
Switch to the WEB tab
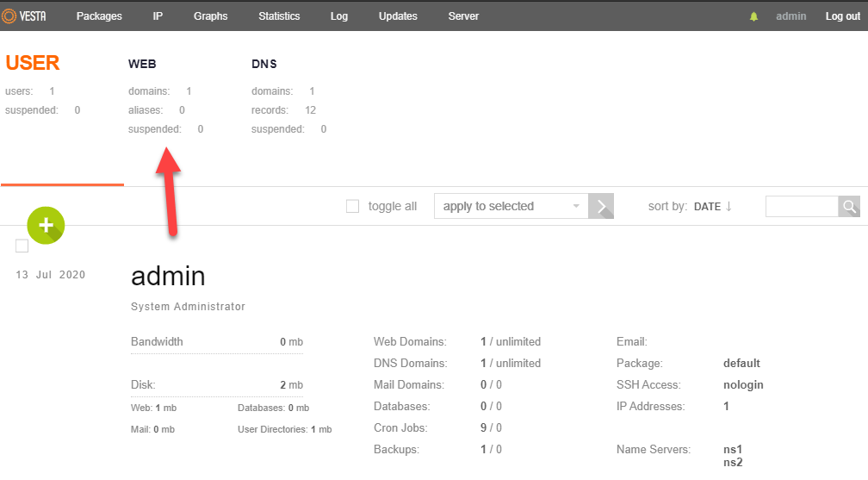[142, 64]
